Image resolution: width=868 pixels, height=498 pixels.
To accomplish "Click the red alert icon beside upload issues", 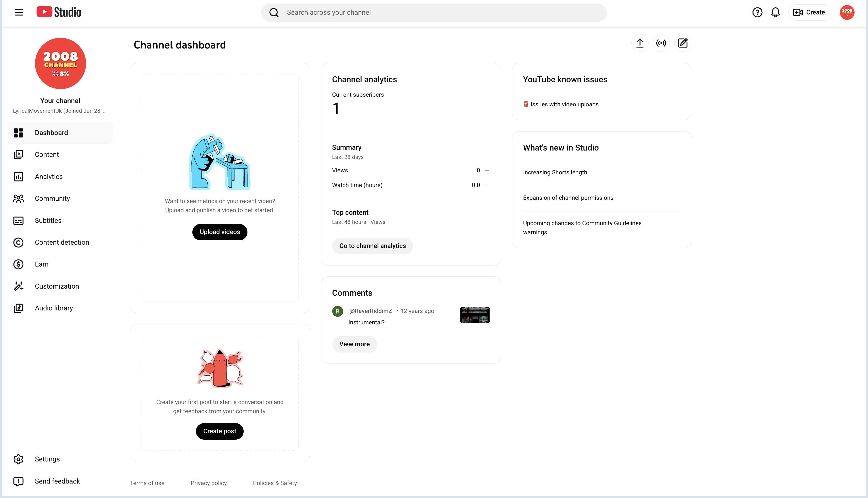I will pyautogui.click(x=526, y=104).
